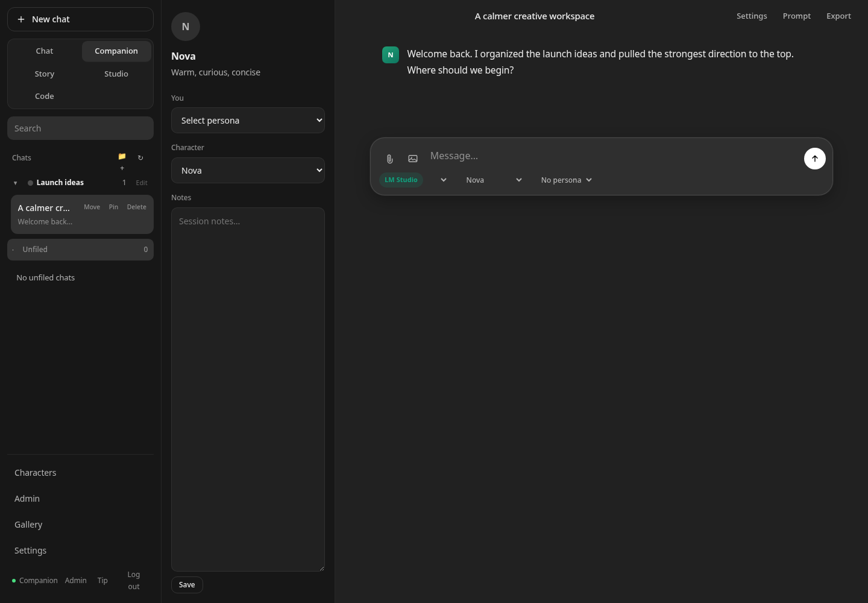Click the Launch ideas folder name
Viewport: 868px width, 603px height.
pos(60,183)
